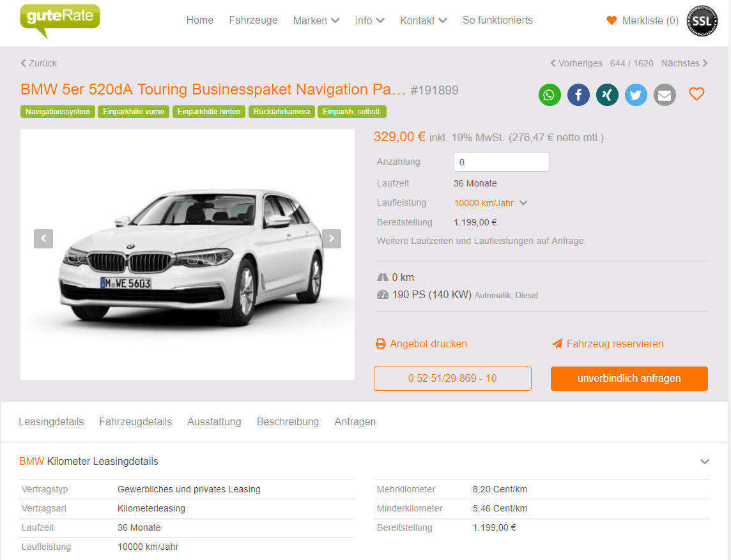Open the Info dropdown menu
Image resolution: width=731 pixels, height=560 pixels.
click(370, 20)
